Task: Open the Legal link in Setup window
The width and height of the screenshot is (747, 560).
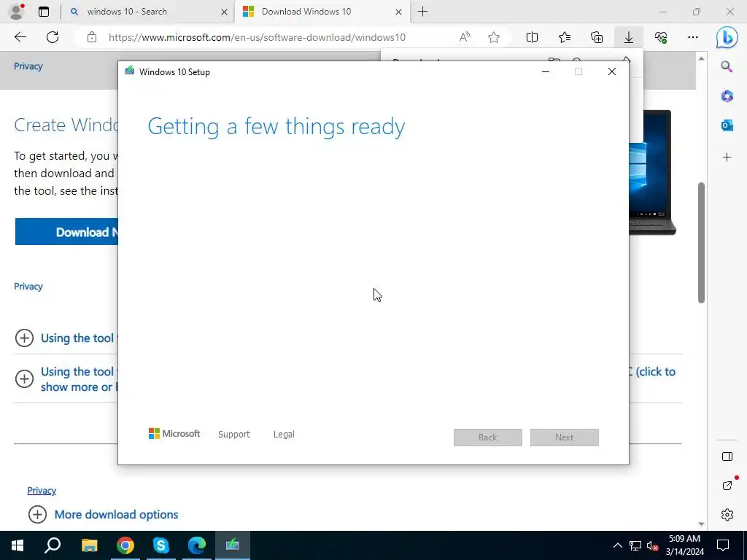Action: (284, 435)
